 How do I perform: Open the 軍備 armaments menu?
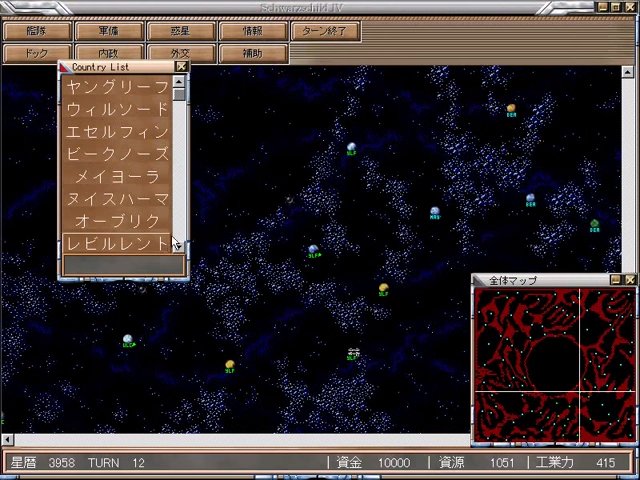[x=109, y=31]
